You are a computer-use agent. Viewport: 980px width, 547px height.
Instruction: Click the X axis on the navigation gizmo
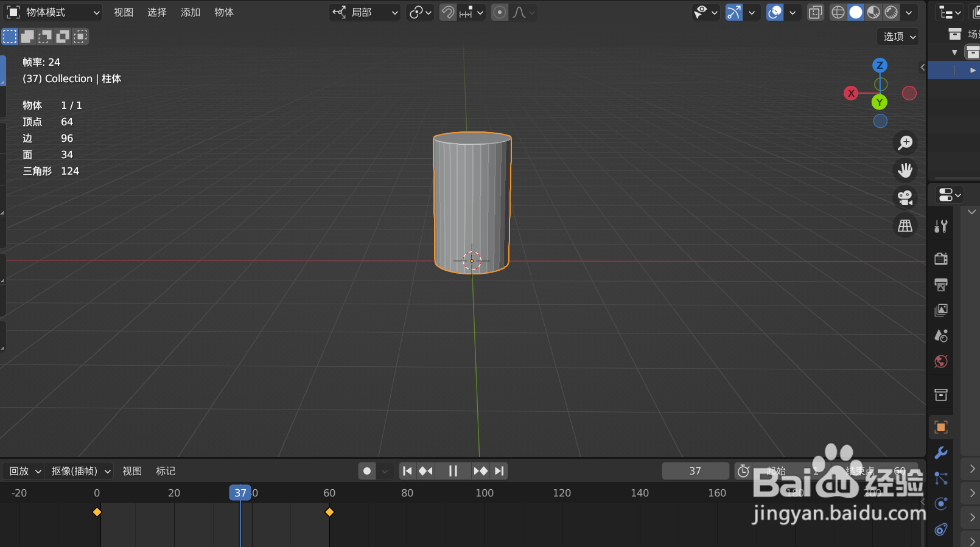[851, 93]
